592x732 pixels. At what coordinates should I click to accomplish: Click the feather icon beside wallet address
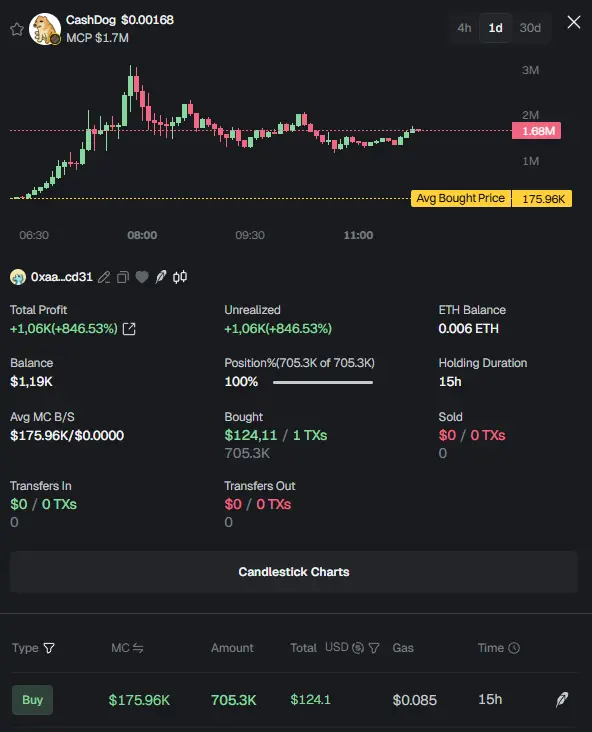click(161, 276)
